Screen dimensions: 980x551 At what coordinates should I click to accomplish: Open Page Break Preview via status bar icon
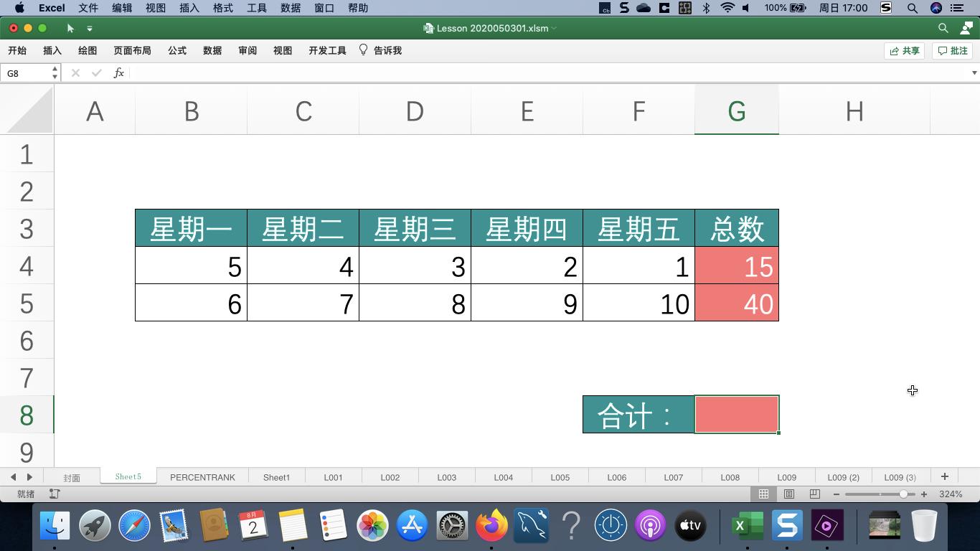(815, 494)
